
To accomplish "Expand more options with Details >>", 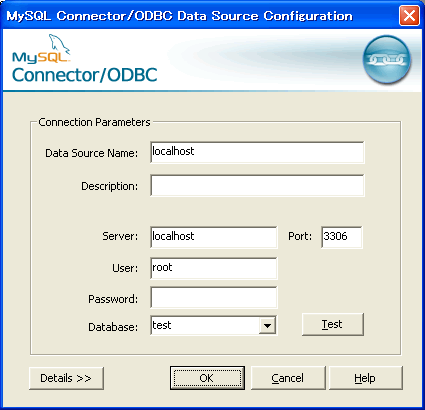I will (x=66, y=378).
